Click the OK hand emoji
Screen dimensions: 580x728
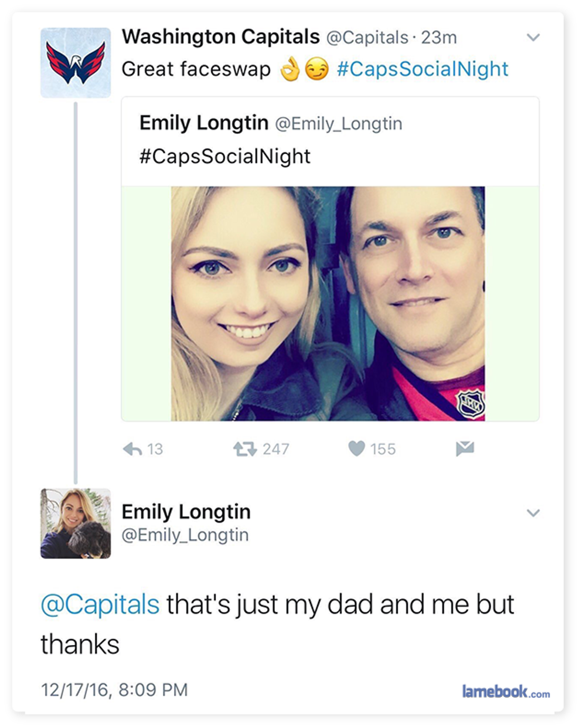(x=290, y=69)
